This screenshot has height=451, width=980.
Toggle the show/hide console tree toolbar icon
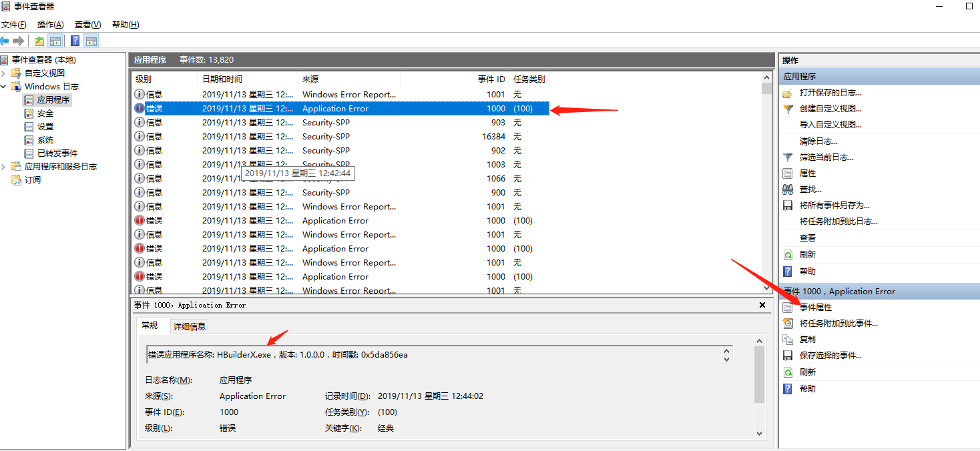[x=55, y=41]
